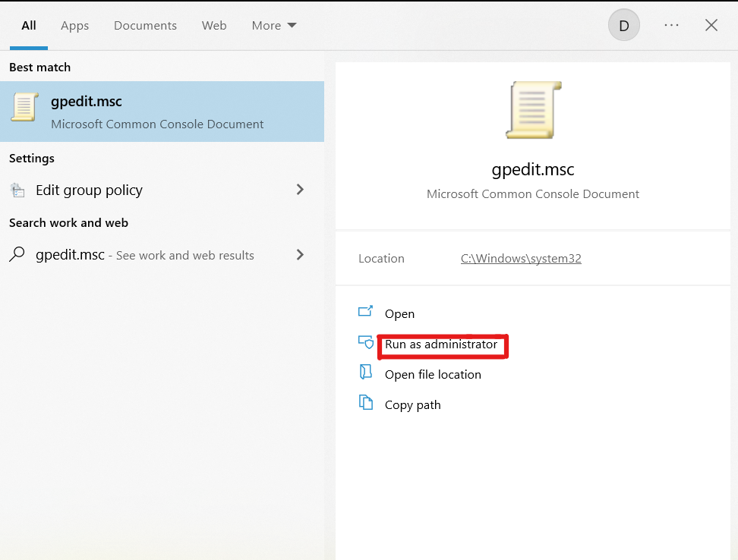Open Edit group policy setting
This screenshot has height=560, width=738.
coord(162,190)
